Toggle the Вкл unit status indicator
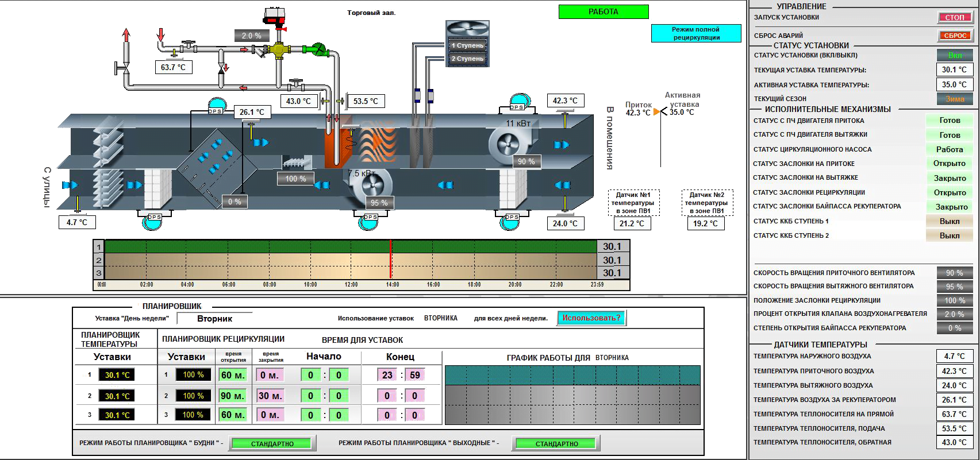This screenshot has height=460, width=980. point(955,55)
